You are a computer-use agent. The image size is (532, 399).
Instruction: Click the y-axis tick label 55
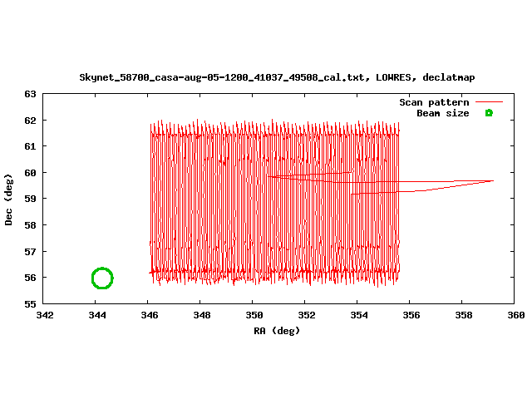[30, 304]
